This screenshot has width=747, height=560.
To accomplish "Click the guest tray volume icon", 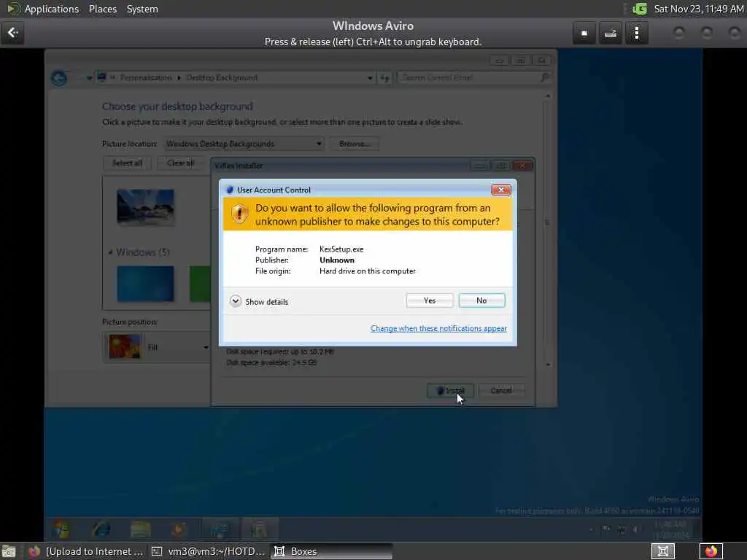I will click(x=636, y=529).
